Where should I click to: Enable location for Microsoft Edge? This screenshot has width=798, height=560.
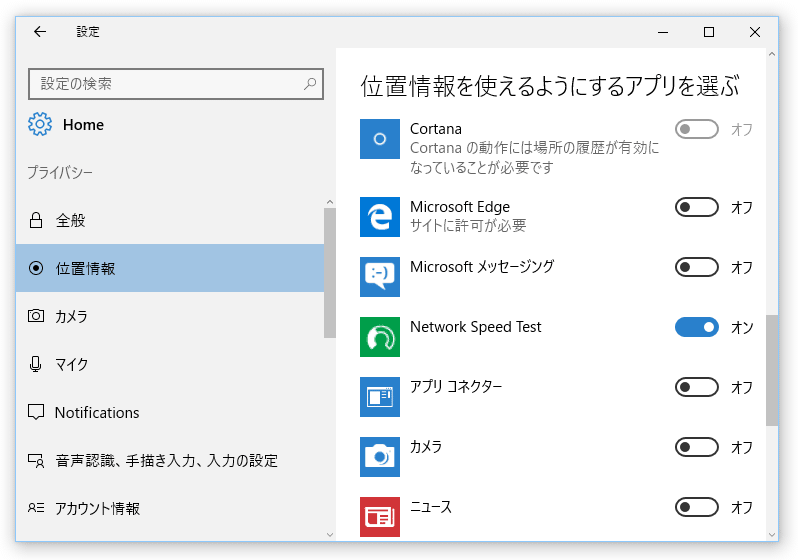[697, 207]
